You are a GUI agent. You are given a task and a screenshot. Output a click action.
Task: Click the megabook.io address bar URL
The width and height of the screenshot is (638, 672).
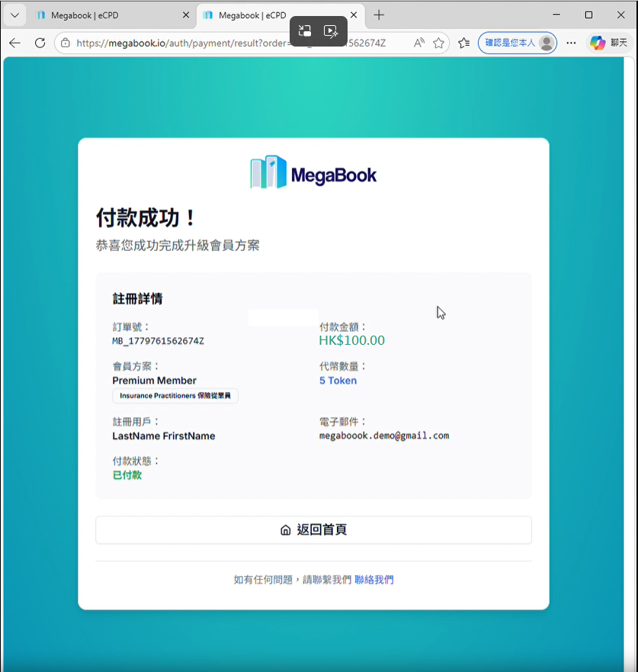tap(231, 43)
